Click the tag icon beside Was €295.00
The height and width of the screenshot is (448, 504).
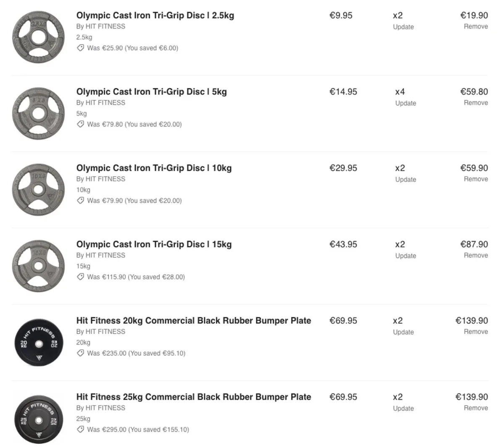coord(80,430)
